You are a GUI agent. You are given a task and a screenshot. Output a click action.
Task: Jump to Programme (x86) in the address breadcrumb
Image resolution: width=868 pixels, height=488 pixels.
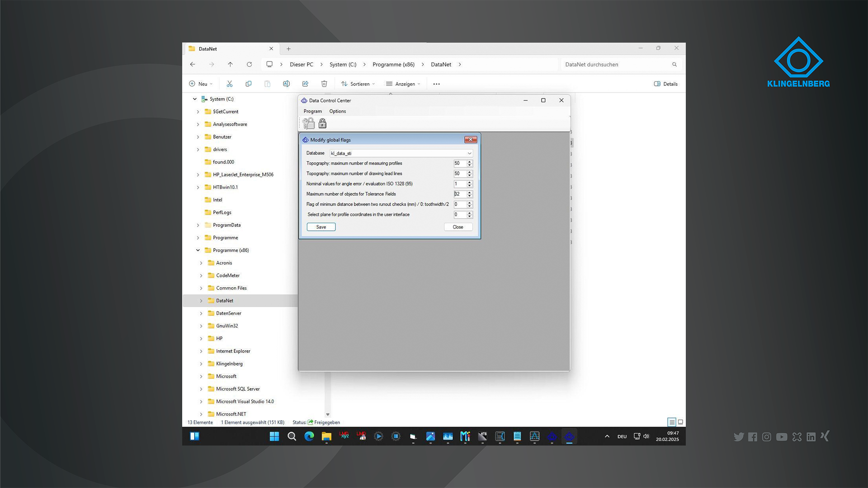point(394,65)
